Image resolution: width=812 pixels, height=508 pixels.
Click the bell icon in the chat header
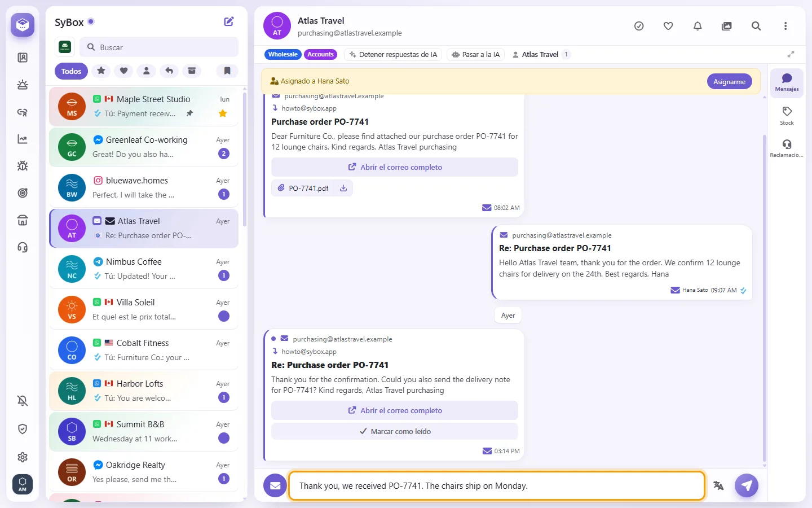point(698,26)
